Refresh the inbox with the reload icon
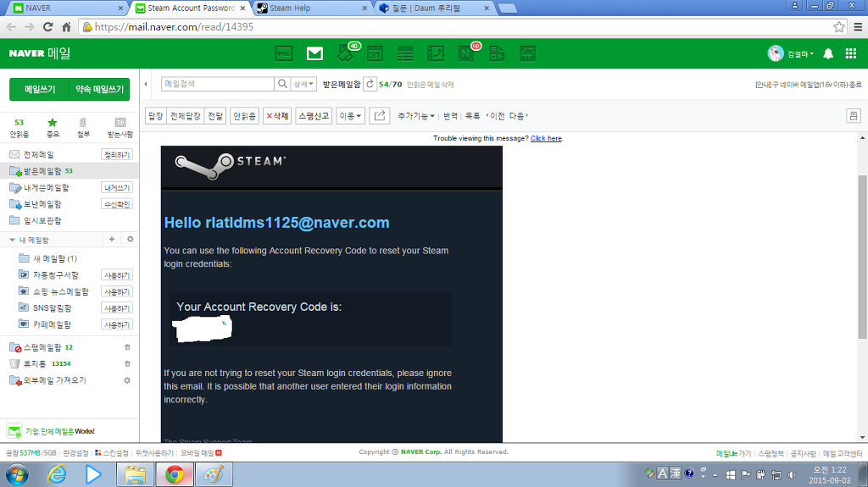 coord(370,84)
